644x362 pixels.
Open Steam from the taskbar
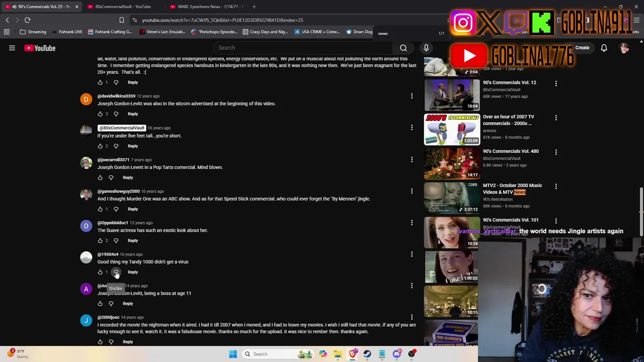(x=367, y=354)
